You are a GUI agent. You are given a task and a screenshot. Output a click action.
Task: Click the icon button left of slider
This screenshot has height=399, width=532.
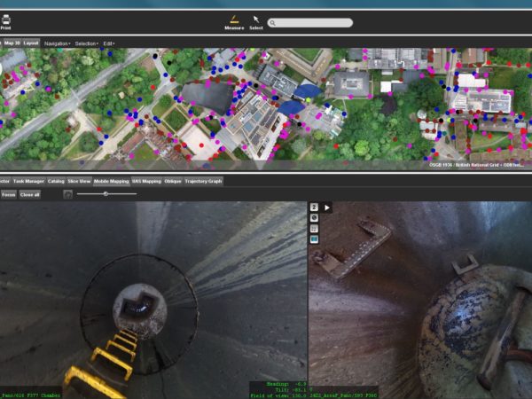pos(68,194)
